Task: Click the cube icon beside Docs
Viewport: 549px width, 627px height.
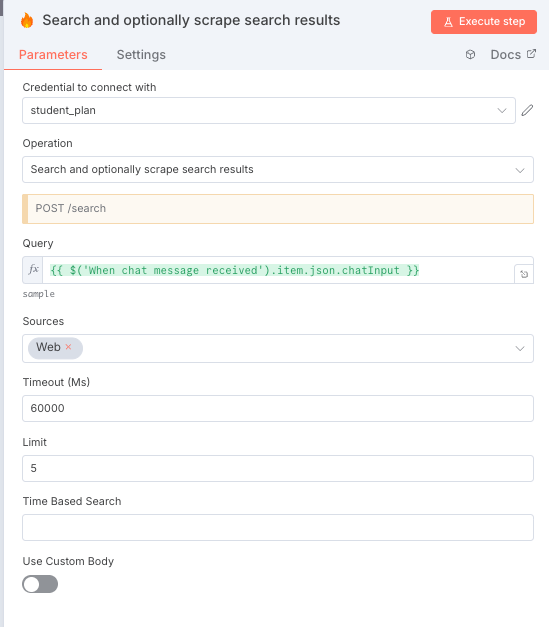Action: coord(470,55)
